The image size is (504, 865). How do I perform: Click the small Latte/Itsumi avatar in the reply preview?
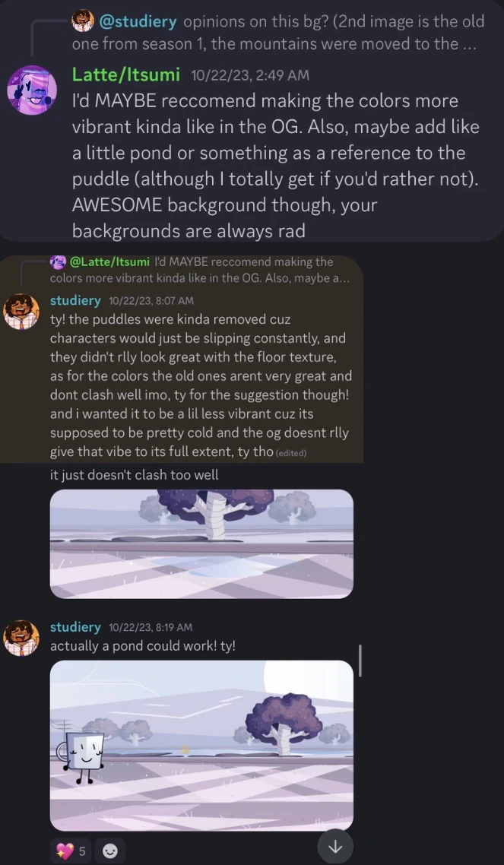pyautogui.click(x=57, y=261)
